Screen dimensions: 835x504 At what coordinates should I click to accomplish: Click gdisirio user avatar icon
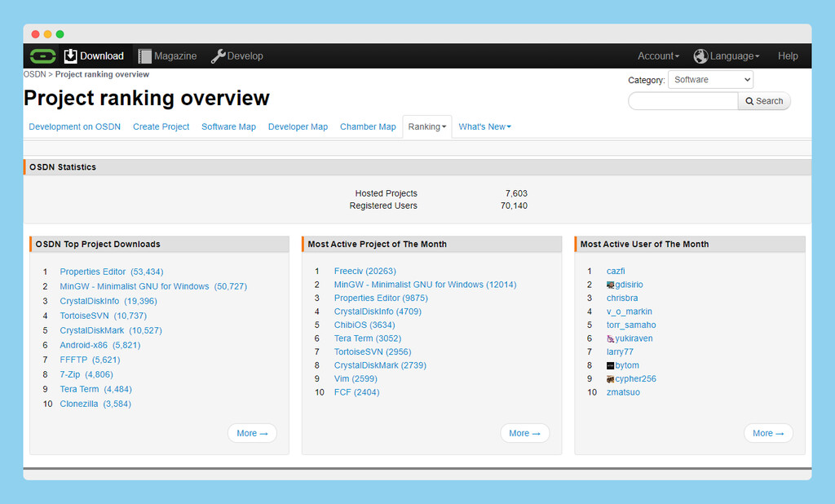pyautogui.click(x=611, y=285)
